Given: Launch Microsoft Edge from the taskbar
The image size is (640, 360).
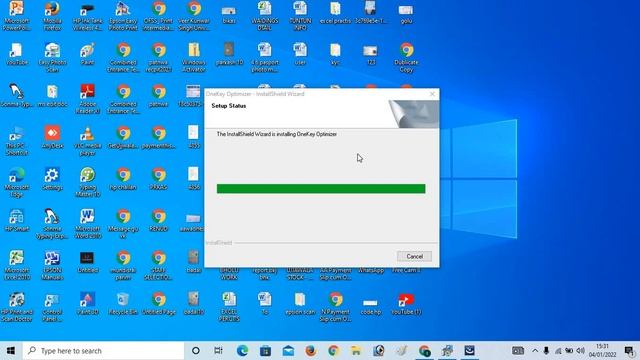Looking at the screenshot, I should pyautogui.click(x=242, y=351).
